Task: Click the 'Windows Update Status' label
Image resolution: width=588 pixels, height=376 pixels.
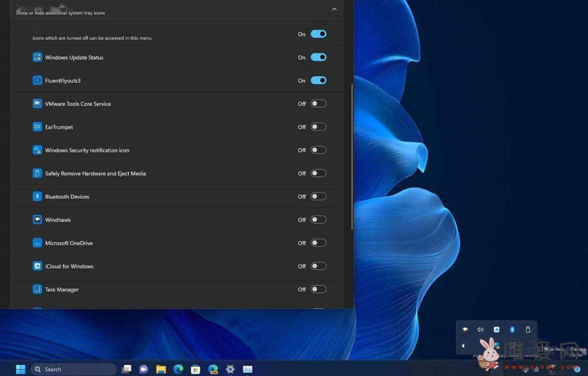Action: (x=74, y=57)
